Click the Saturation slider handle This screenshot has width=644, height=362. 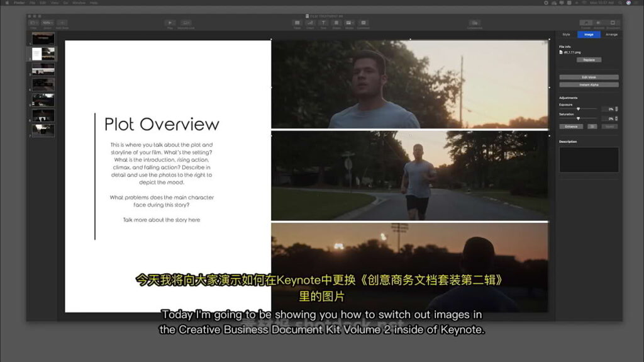[578, 118]
